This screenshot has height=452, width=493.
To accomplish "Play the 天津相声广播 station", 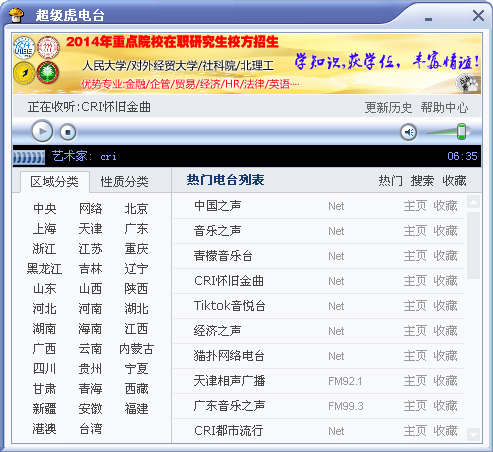I will [x=229, y=381].
